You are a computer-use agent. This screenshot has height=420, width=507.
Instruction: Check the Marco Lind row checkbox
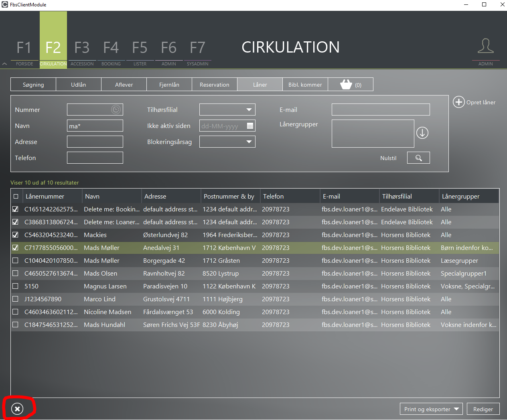[x=15, y=299]
